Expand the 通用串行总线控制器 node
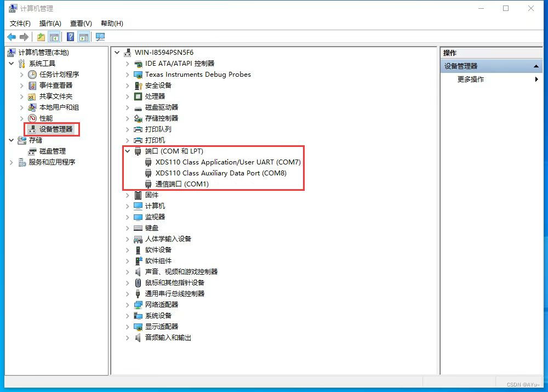Viewport: 548px width, 392px height. [128, 294]
